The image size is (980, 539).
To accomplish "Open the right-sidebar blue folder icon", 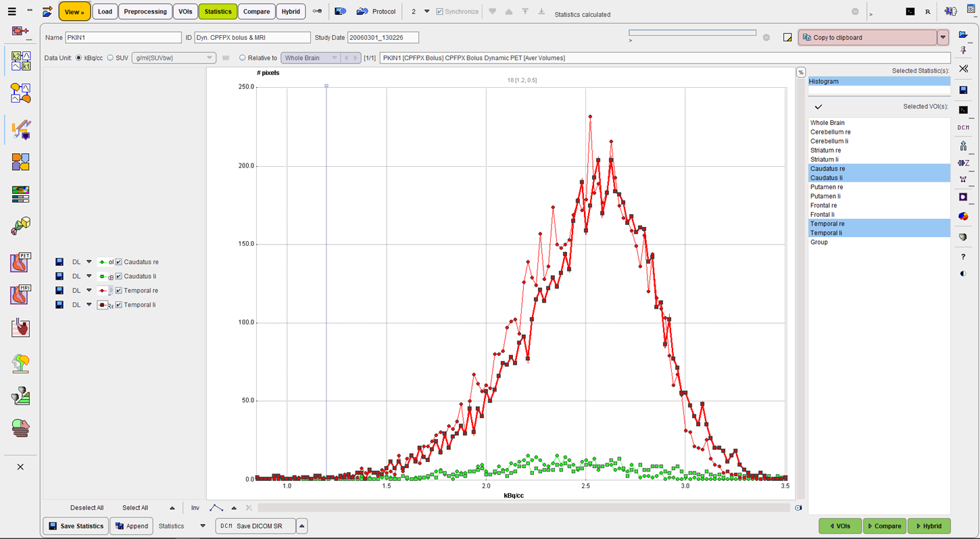I will (963, 35).
